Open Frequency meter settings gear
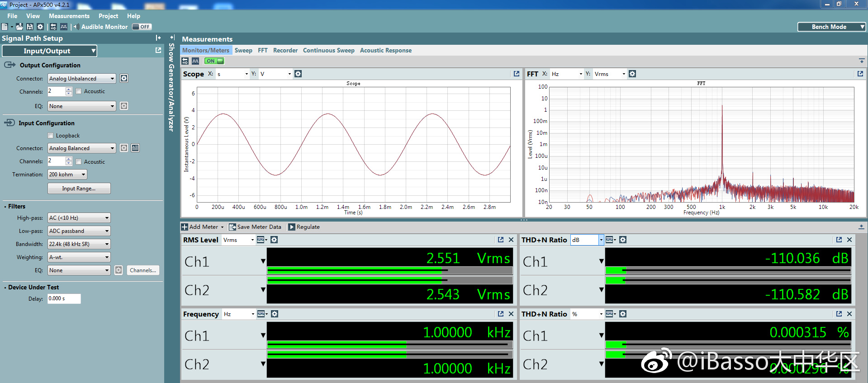Viewport: 868px width, 383px height. (275, 314)
